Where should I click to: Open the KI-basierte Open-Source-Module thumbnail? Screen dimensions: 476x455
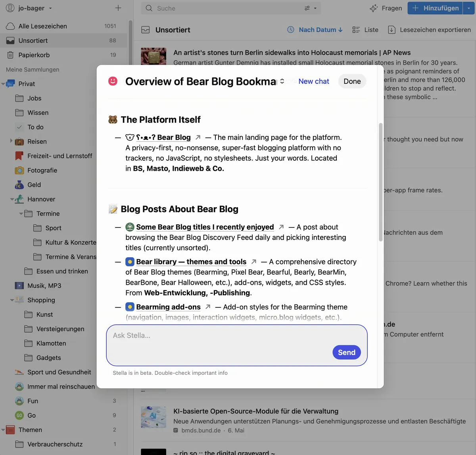(154, 417)
